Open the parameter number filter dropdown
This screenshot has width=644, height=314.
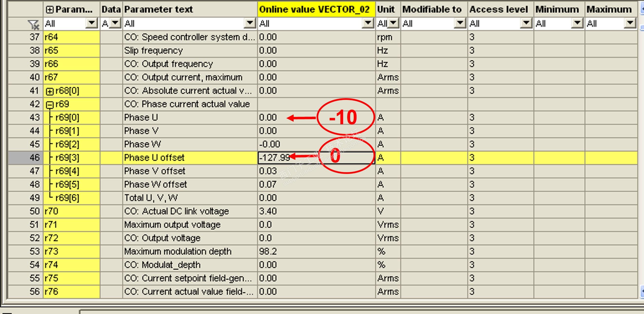click(x=92, y=23)
